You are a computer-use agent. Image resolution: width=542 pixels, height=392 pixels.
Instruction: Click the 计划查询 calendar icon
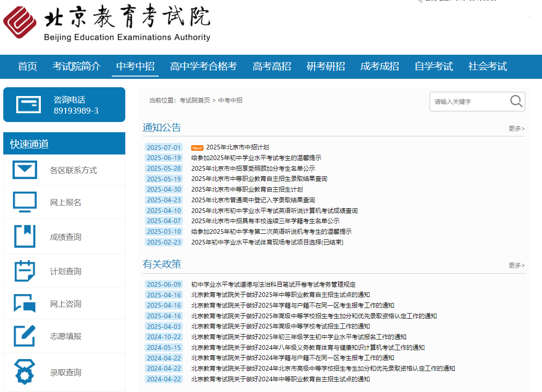pos(25,271)
